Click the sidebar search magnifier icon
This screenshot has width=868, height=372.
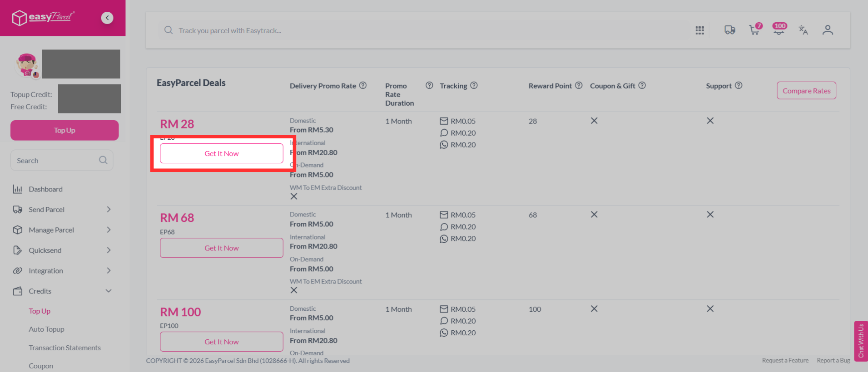coord(103,160)
